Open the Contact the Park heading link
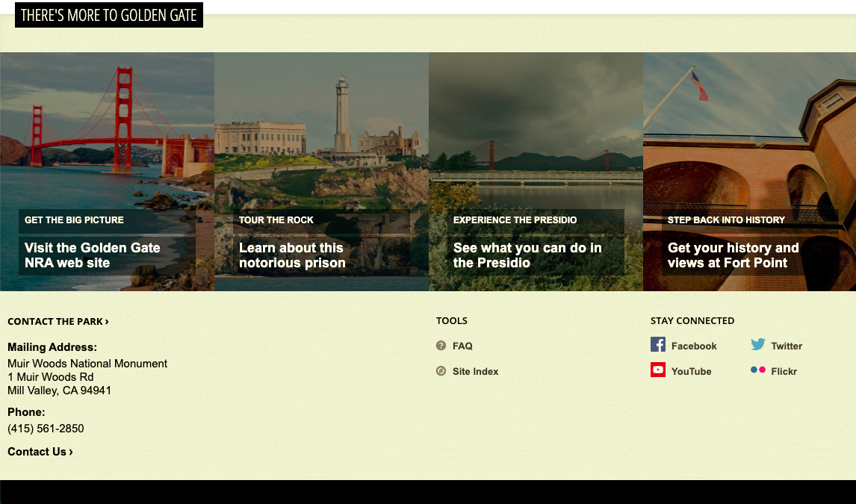 click(58, 321)
